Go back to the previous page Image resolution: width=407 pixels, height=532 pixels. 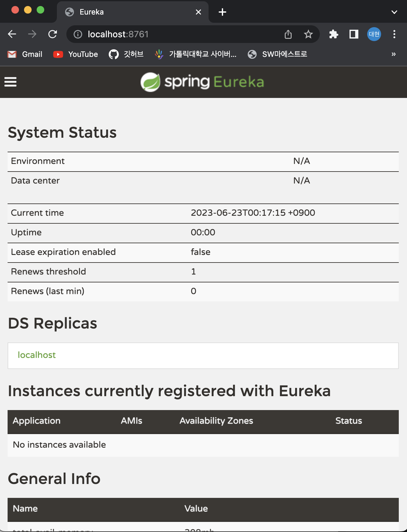click(x=12, y=34)
